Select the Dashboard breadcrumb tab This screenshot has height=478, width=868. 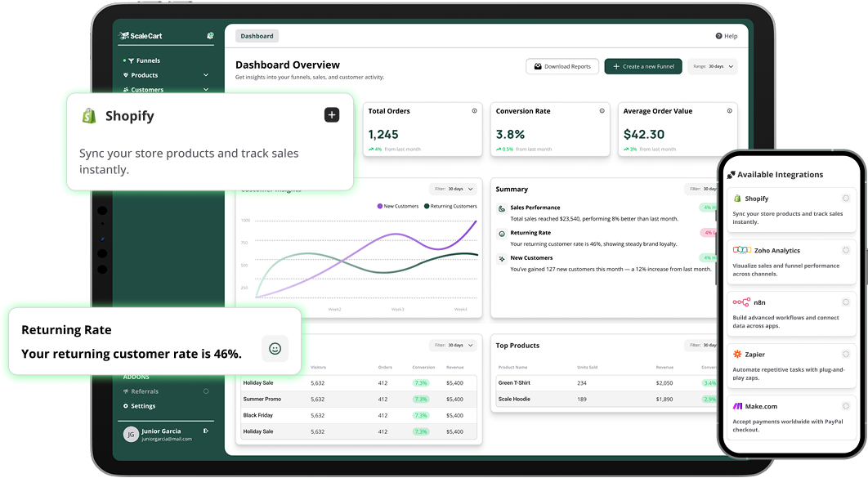[x=257, y=36]
